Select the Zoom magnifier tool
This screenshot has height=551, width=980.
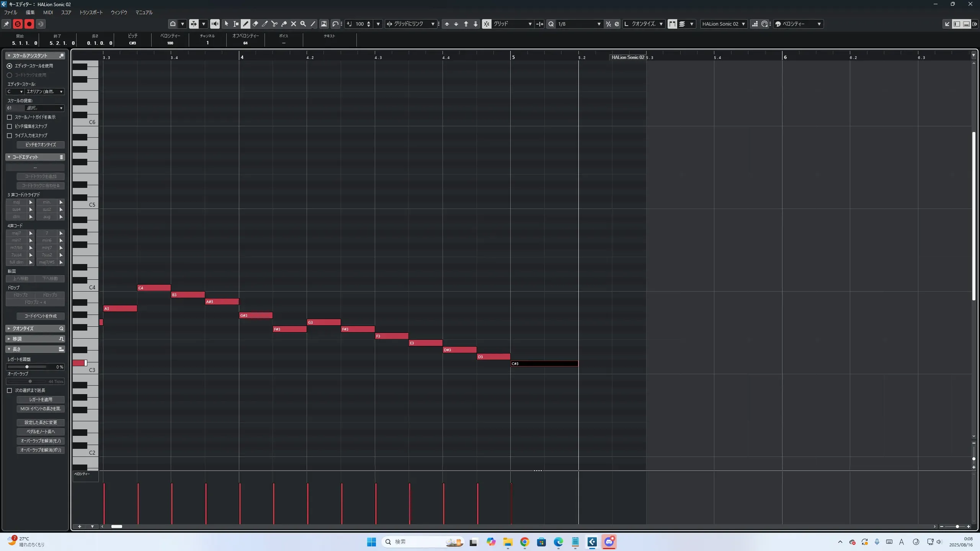(x=303, y=24)
